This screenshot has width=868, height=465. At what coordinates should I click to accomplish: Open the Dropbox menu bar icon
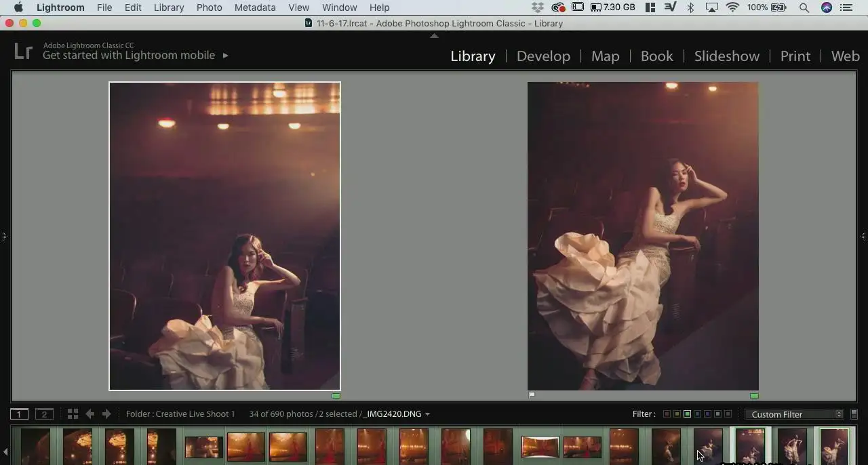pos(538,7)
